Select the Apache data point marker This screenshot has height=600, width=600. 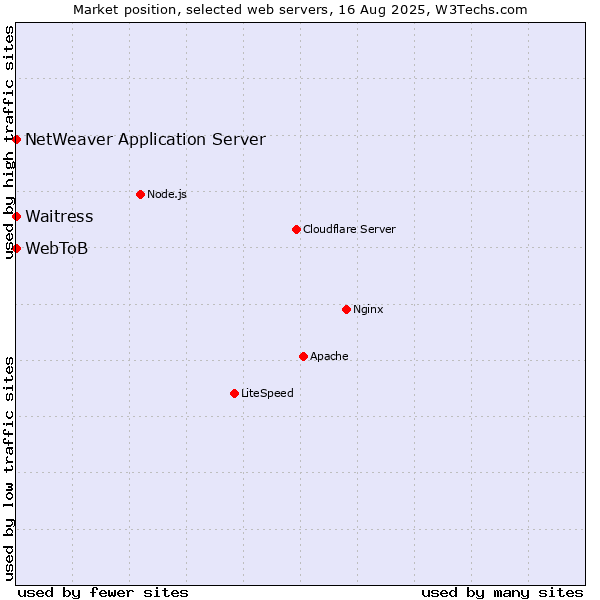[303, 357]
